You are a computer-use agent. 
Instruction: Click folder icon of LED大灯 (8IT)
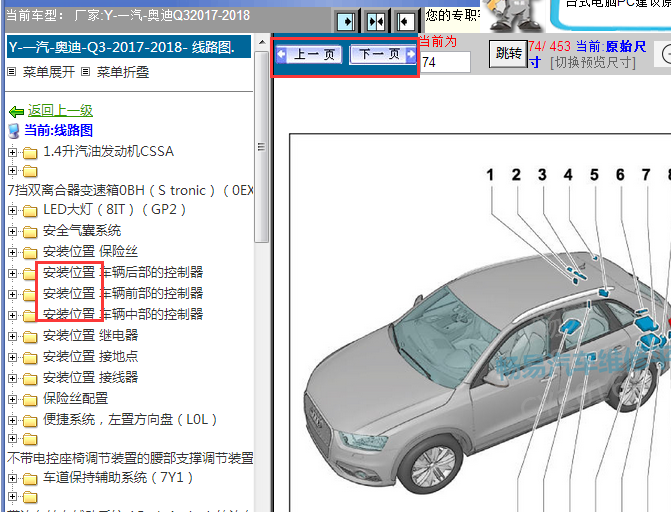tap(30, 211)
